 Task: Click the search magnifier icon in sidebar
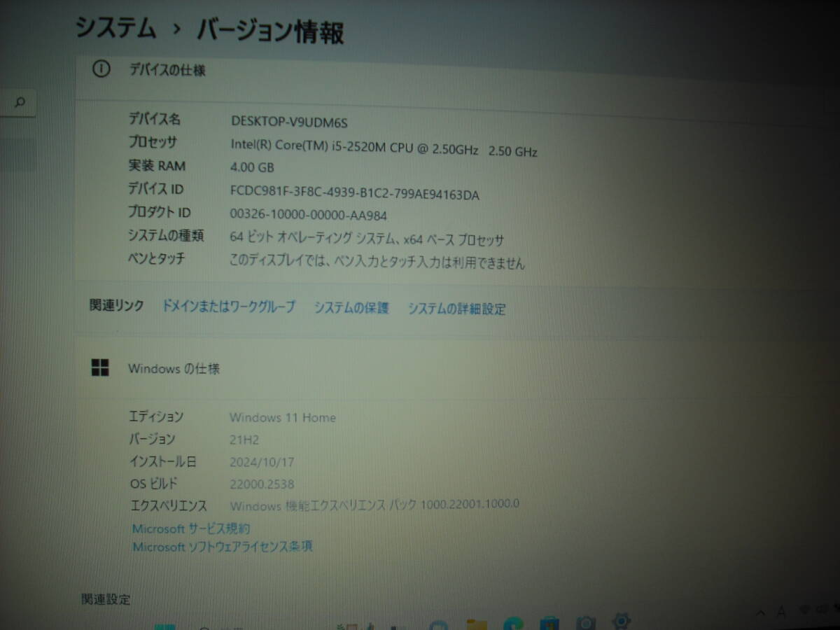[x=20, y=104]
